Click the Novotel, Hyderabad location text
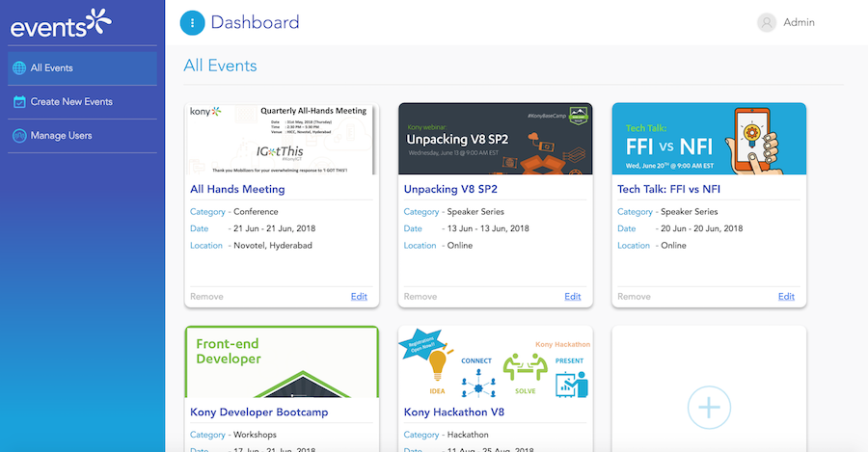 tap(273, 246)
